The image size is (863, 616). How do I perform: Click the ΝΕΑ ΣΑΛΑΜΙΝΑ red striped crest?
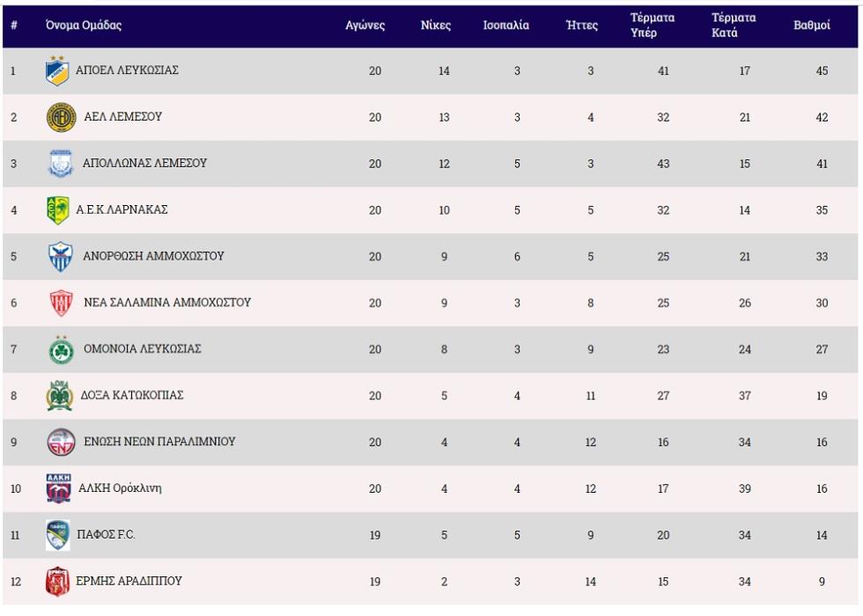61,303
